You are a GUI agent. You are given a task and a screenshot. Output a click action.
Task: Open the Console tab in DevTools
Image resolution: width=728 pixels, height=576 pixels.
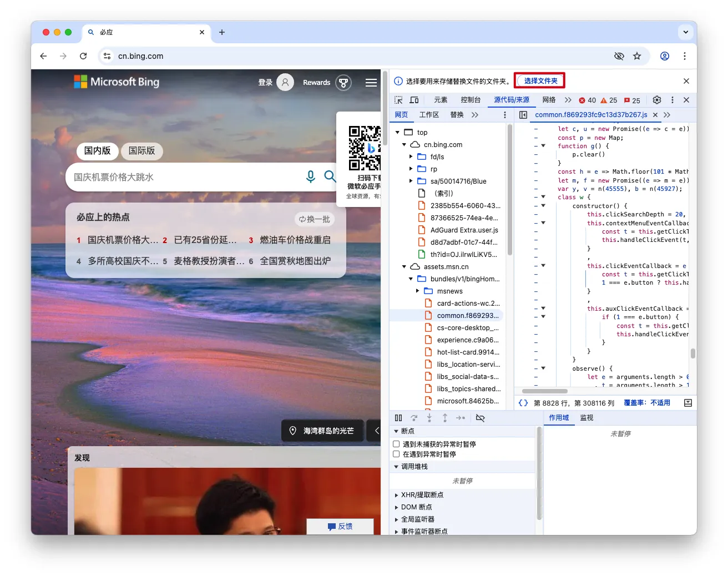(x=470, y=100)
